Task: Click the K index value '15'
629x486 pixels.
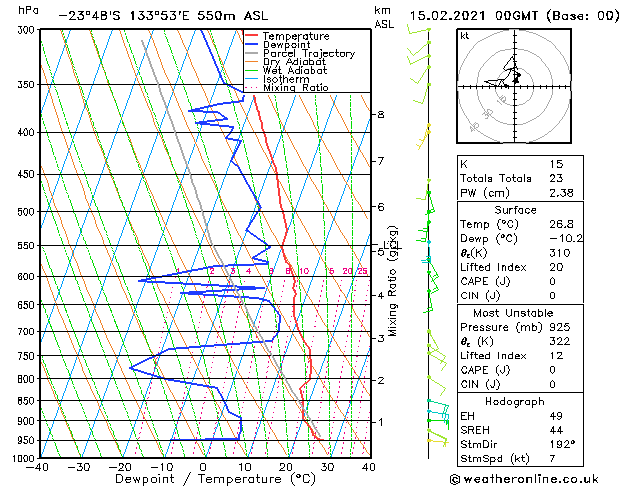Action: coord(556,164)
